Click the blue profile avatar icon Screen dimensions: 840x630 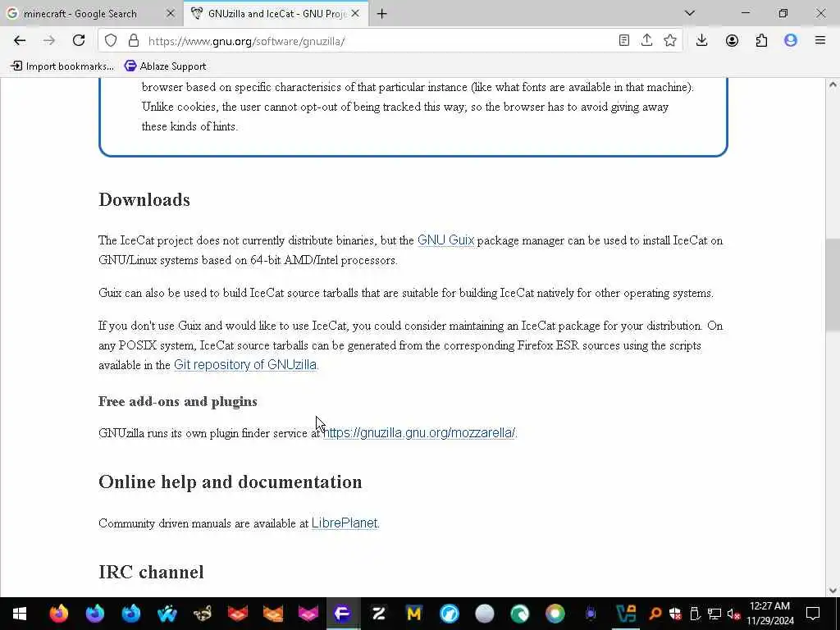coord(791,41)
